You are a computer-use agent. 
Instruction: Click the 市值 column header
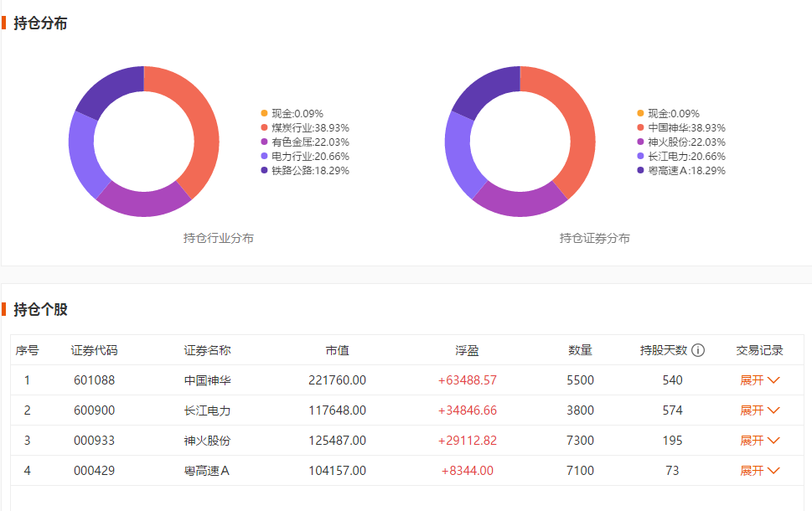pyautogui.click(x=337, y=350)
